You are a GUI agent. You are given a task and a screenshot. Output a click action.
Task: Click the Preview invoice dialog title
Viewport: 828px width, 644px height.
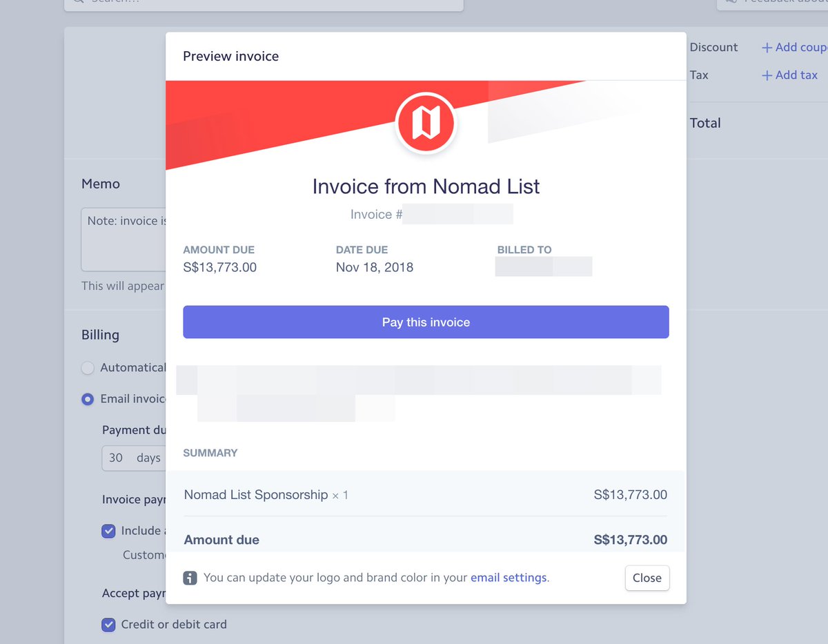[230, 57]
